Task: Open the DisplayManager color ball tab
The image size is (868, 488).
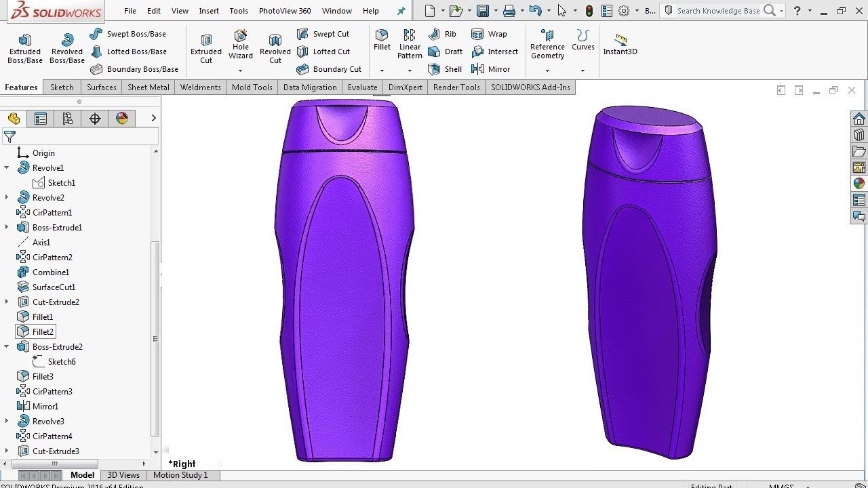Action: pyautogui.click(x=122, y=119)
